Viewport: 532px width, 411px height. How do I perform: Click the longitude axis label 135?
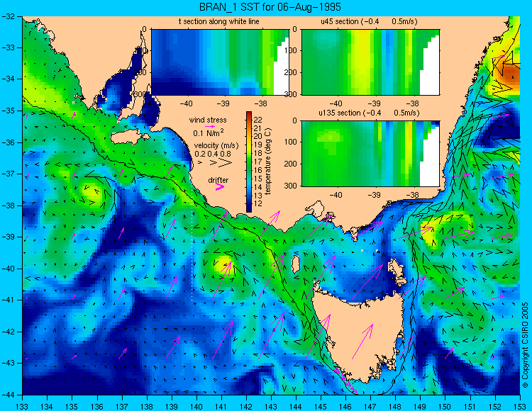tap(72, 407)
